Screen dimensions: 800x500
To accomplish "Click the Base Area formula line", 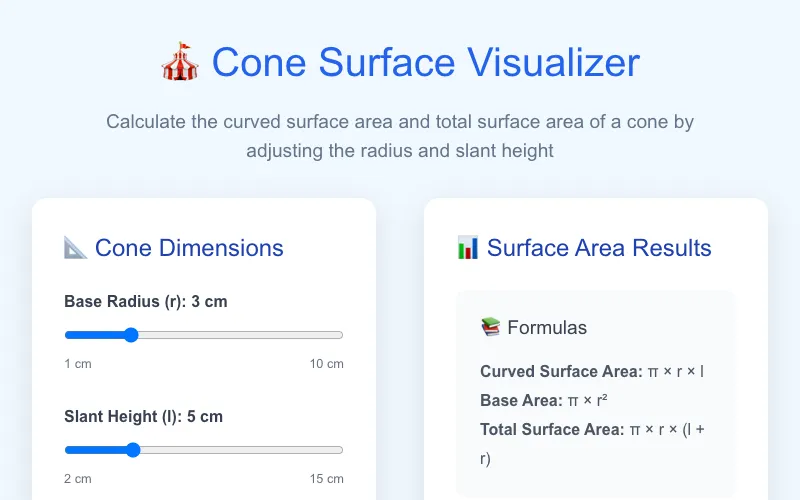I will click(544, 401).
